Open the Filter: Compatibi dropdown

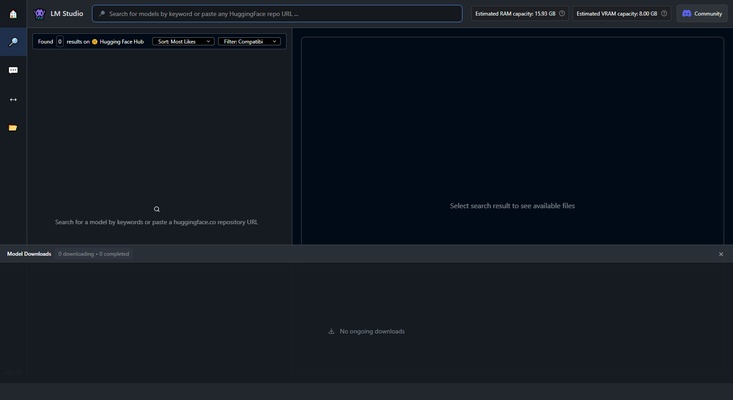249,42
